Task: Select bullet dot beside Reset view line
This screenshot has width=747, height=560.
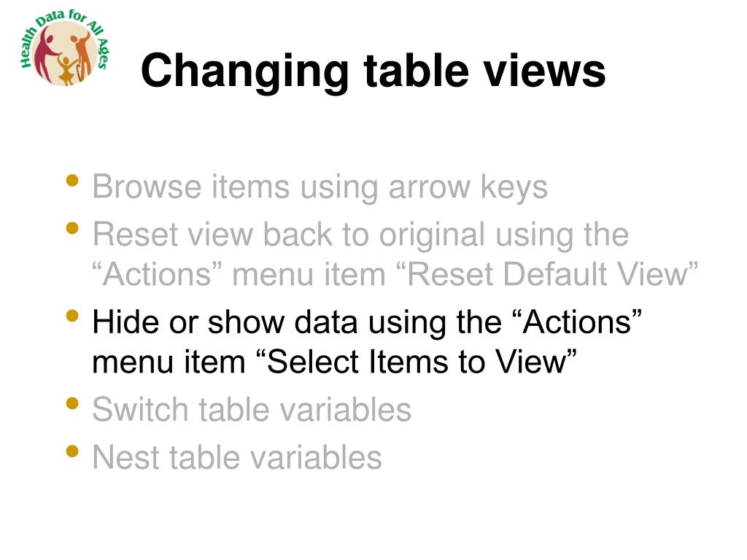Action: 72,228
